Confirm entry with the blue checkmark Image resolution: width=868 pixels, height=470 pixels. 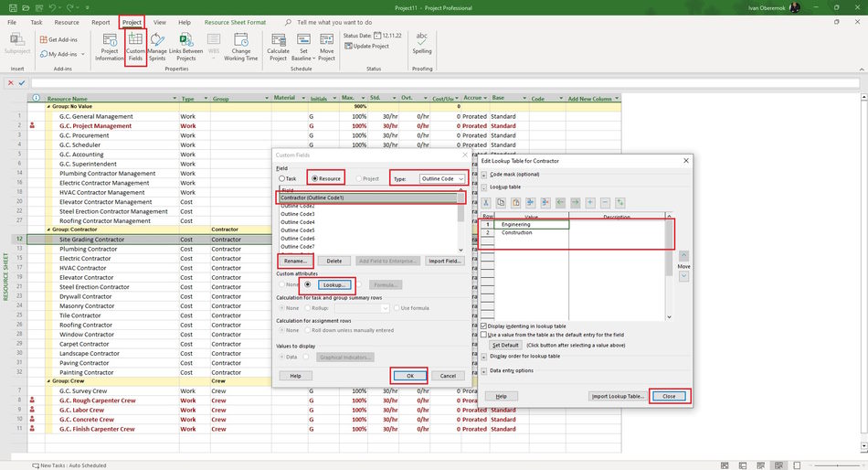point(22,82)
